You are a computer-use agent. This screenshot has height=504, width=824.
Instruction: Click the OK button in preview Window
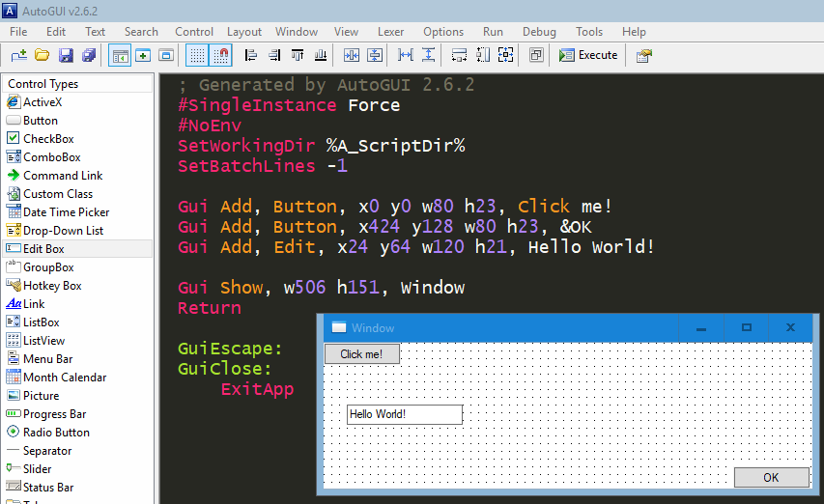point(772,477)
